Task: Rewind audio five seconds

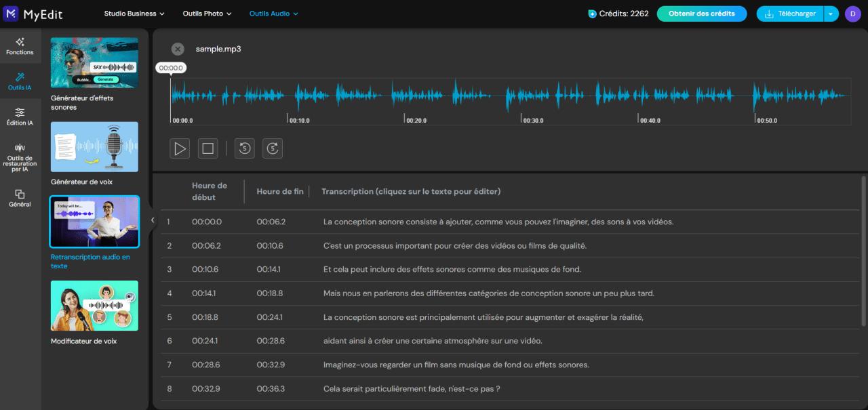Action: pyautogui.click(x=244, y=148)
